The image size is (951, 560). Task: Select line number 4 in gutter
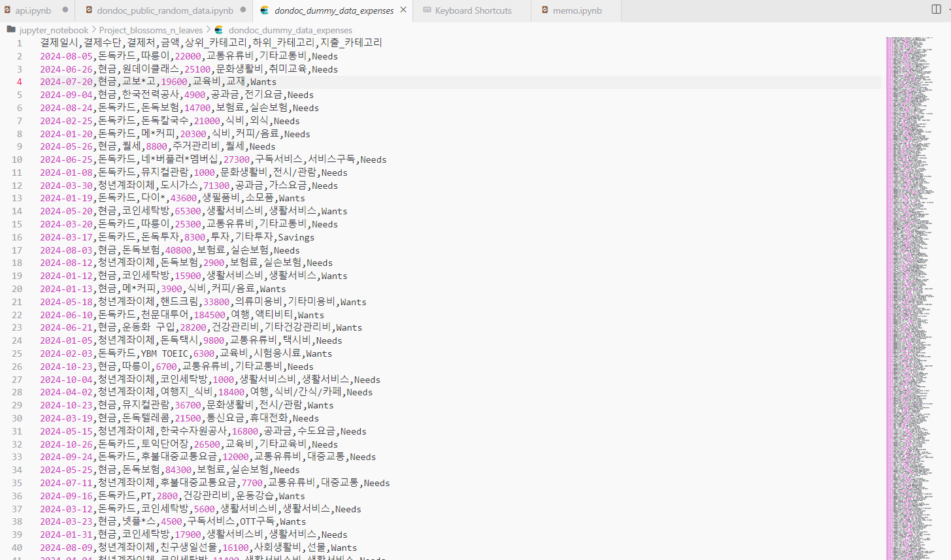[x=19, y=82]
